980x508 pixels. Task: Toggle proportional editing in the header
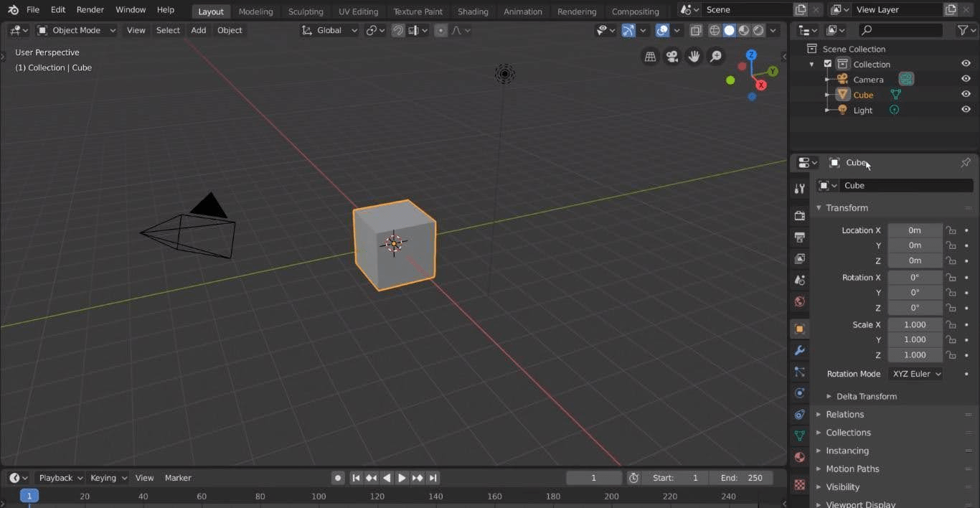440,30
